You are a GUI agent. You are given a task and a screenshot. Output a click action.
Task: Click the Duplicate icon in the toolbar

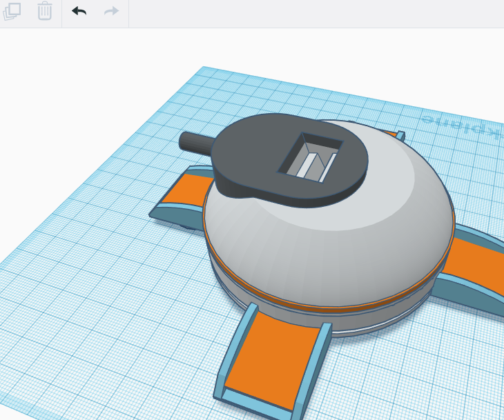click(x=12, y=11)
